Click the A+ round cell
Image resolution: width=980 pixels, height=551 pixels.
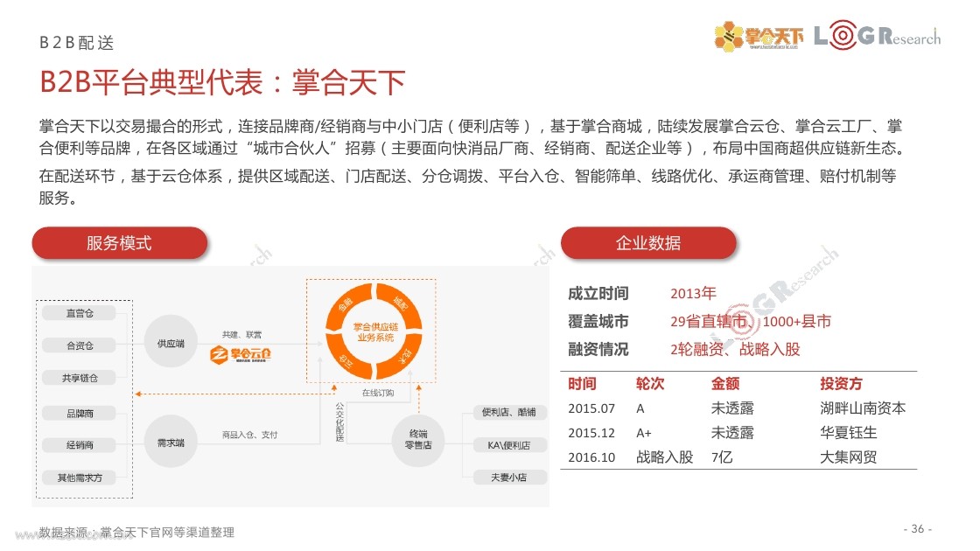point(644,433)
